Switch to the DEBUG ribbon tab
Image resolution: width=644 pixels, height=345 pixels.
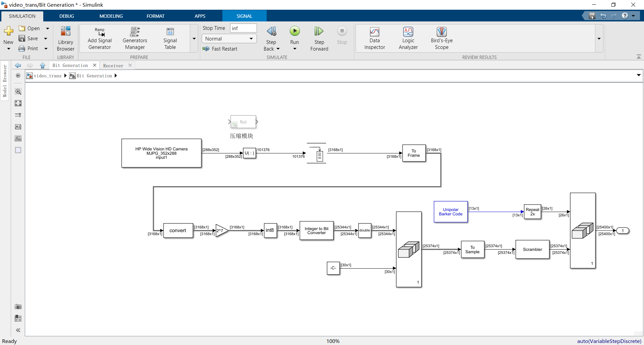coord(66,16)
